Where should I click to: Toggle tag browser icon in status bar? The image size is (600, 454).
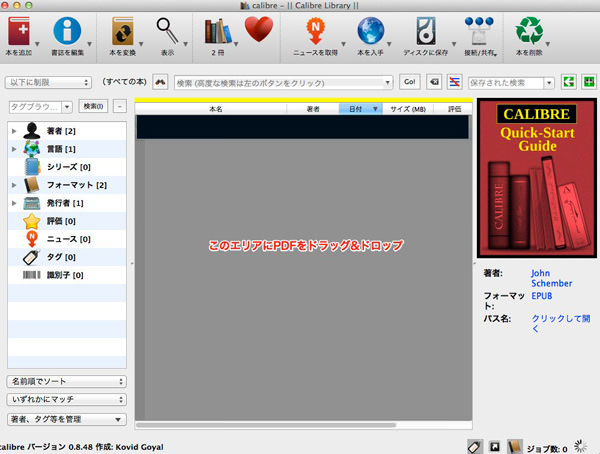coord(474,447)
